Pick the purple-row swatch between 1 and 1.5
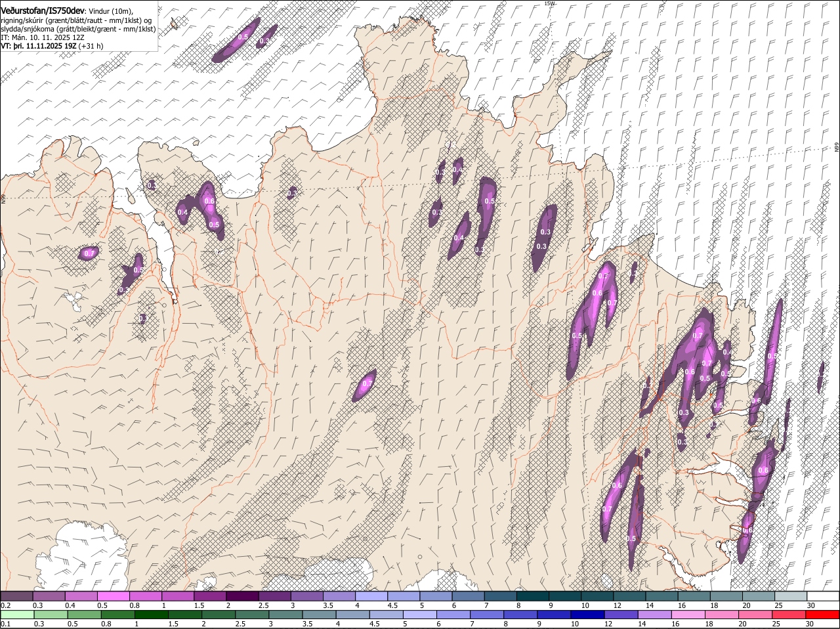 coord(178,596)
